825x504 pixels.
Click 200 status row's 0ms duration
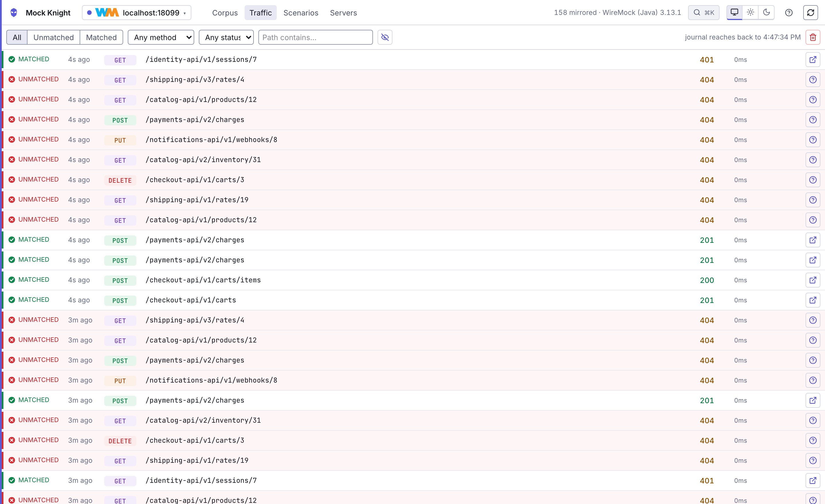tap(740, 280)
